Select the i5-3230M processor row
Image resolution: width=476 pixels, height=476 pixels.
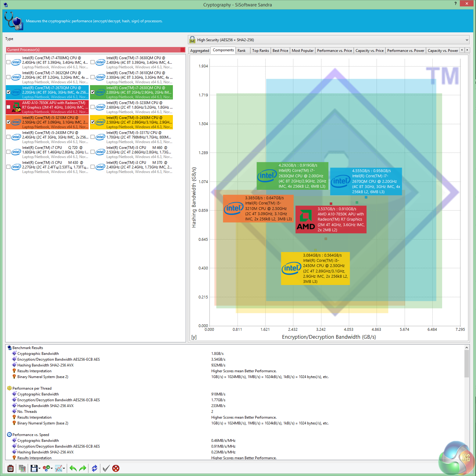click(131, 107)
